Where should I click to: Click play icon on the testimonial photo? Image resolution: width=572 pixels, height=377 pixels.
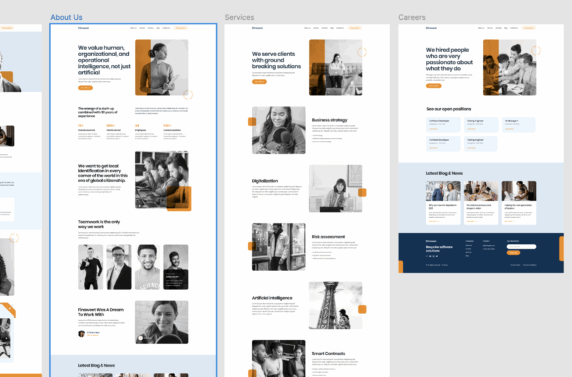[140, 338]
